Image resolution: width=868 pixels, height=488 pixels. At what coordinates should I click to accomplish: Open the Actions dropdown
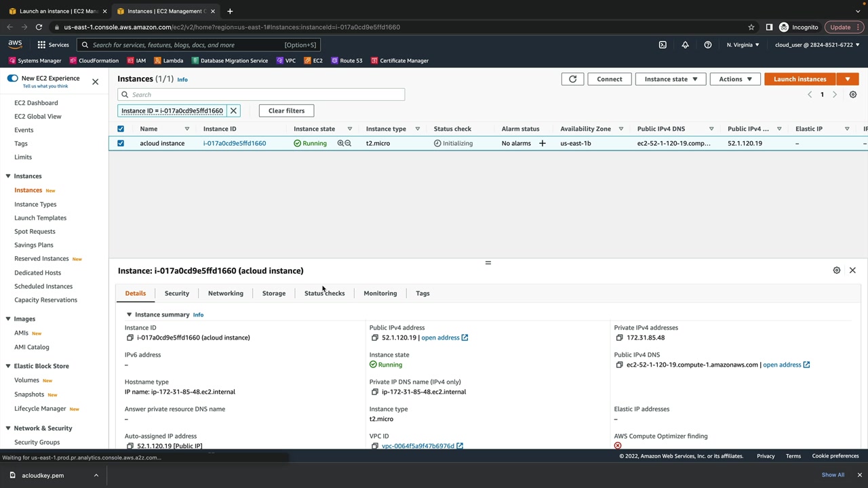coord(735,79)
